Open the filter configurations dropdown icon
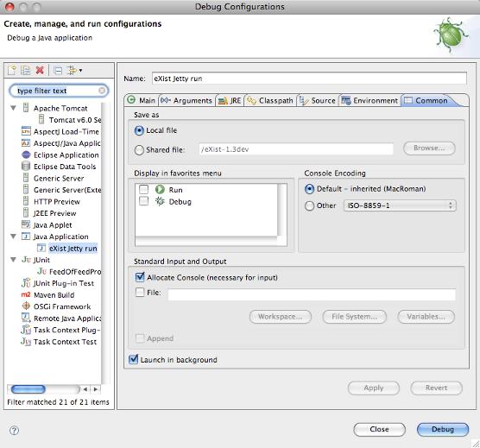Viewport: 480px width, 448px height. coord(74,71)
